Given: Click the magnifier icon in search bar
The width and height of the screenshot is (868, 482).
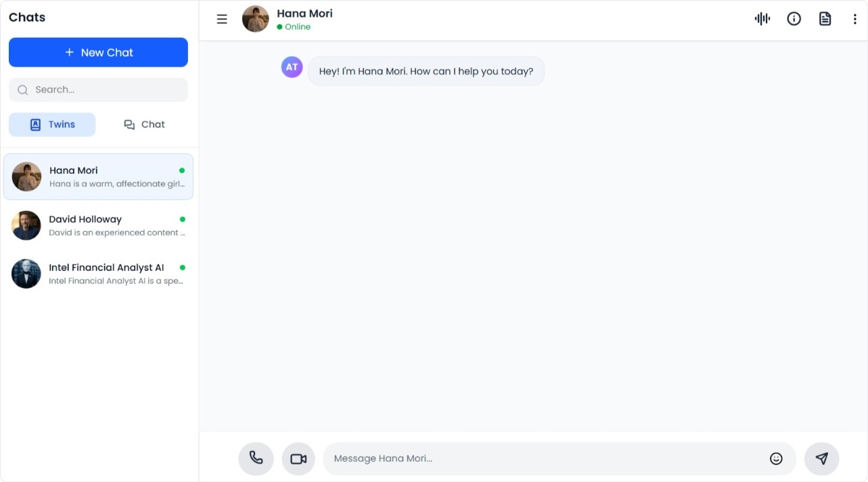Looking at the screenshot, I should (22, 89).
